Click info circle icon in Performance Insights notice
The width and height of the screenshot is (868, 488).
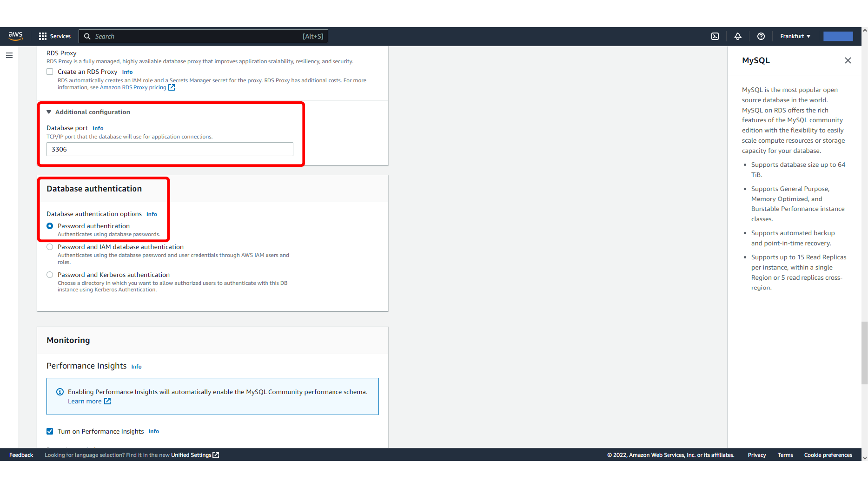60,392
